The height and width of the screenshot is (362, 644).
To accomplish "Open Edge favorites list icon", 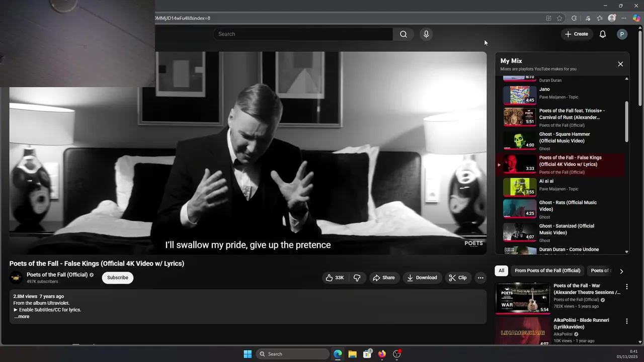I will 600,18.
